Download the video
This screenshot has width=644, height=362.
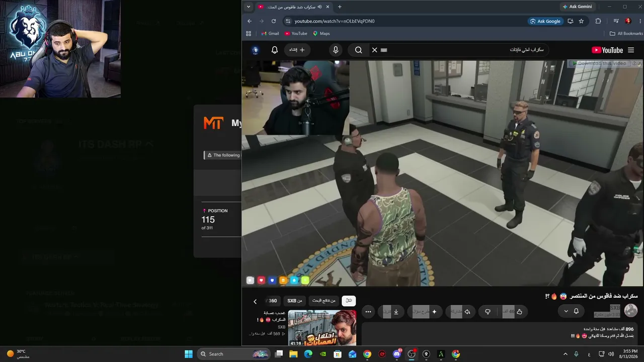[391, 312]
